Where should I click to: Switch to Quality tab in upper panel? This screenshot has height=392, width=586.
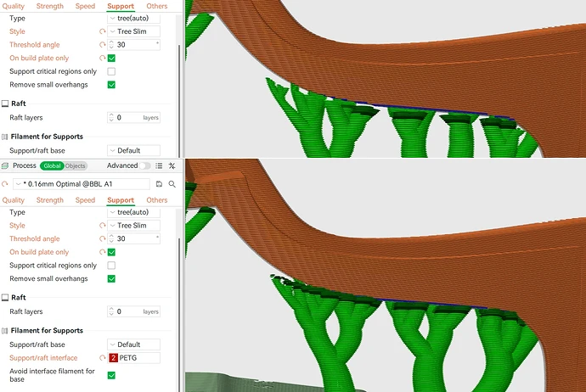tap(14, 6)
